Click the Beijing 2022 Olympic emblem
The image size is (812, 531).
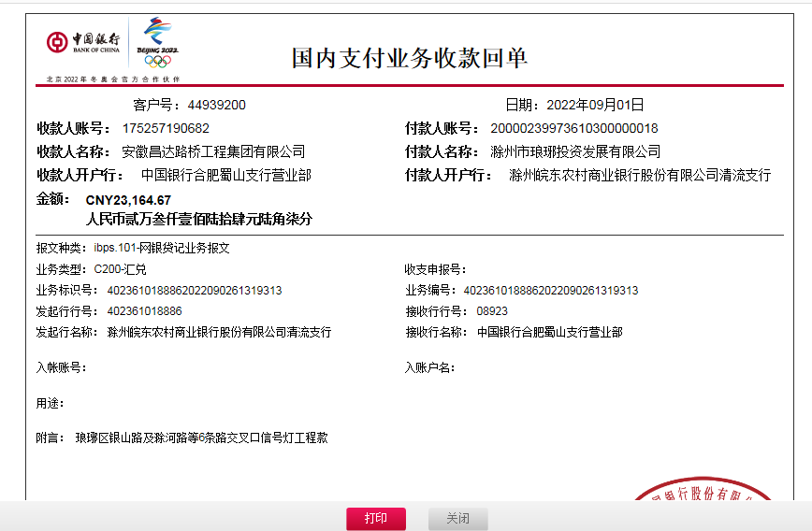click(x=157, y=43)
